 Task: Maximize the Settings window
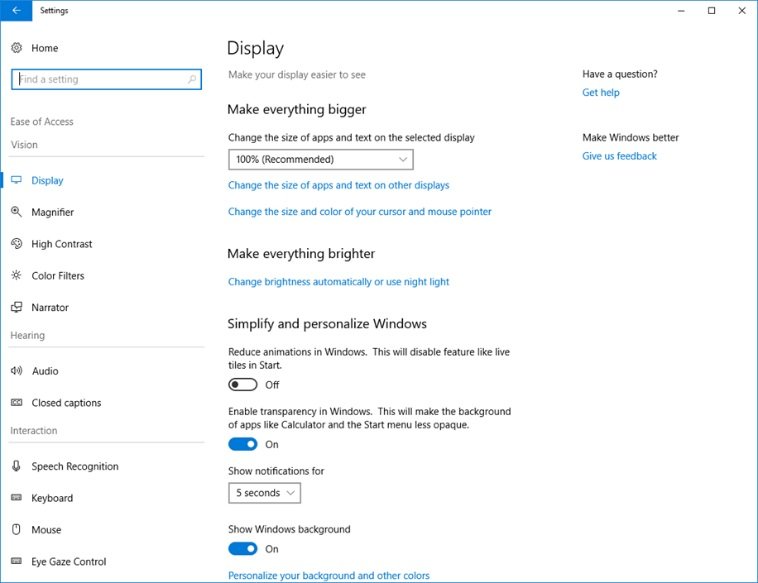(x=711, y=10)
